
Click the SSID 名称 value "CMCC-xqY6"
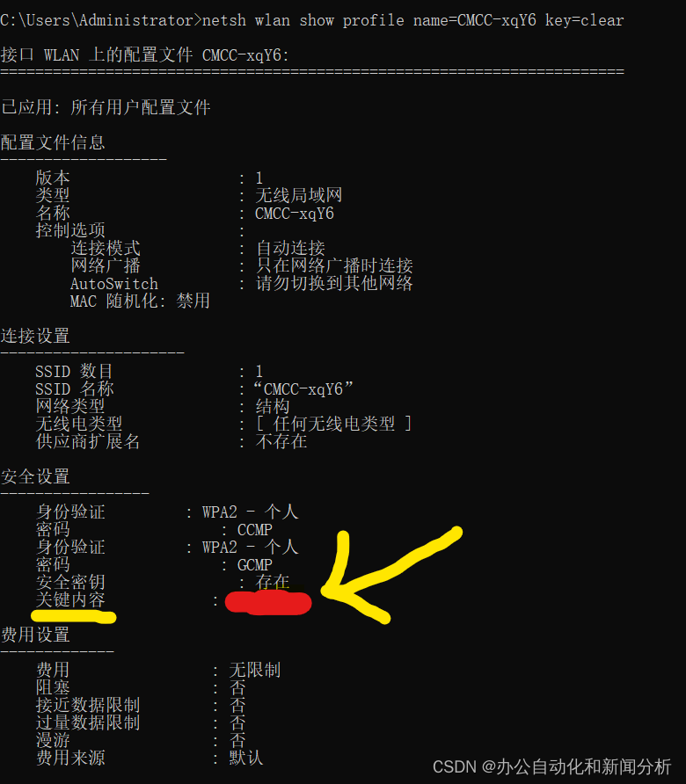[303, 388]
